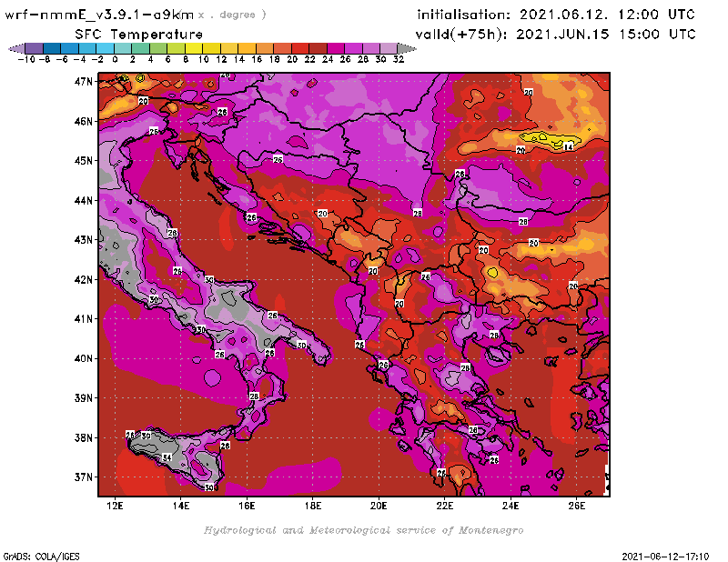
Task: Click the 42N latitude label
Action: pos(84,280)
